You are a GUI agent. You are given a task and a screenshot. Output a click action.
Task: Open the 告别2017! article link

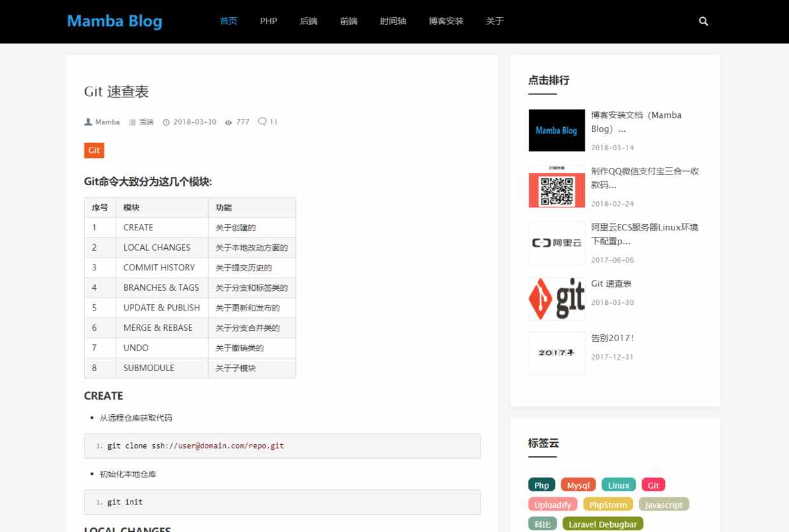[x=612, y=338]
